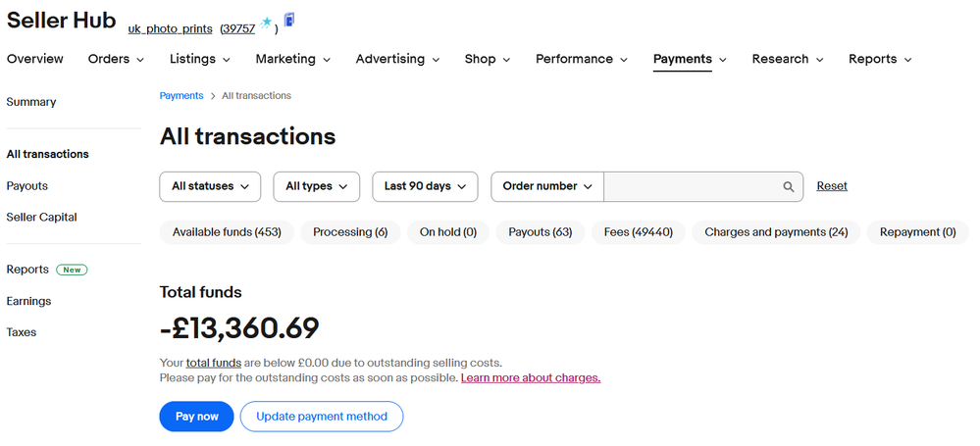Open the All statuses filter dropdown
The height and width of the screenshot is (446, 980).
pos(210,187)
